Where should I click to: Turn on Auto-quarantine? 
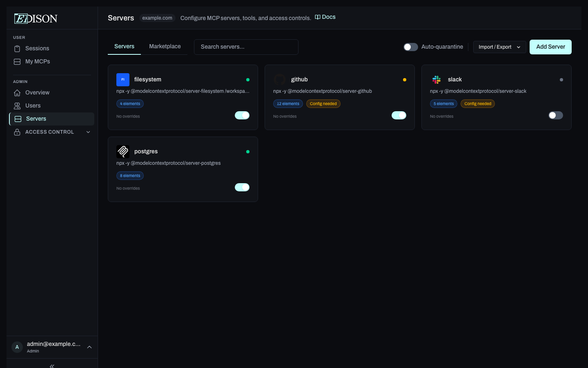(410, 47)
